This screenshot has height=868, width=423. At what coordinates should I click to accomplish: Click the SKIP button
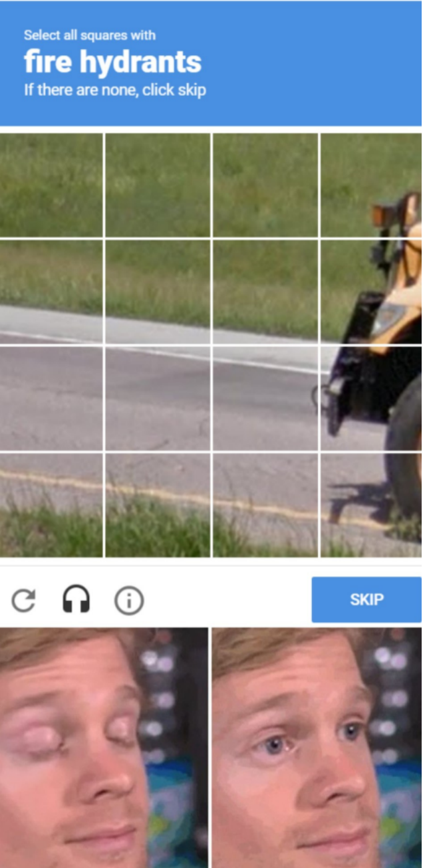click(366, 599)
